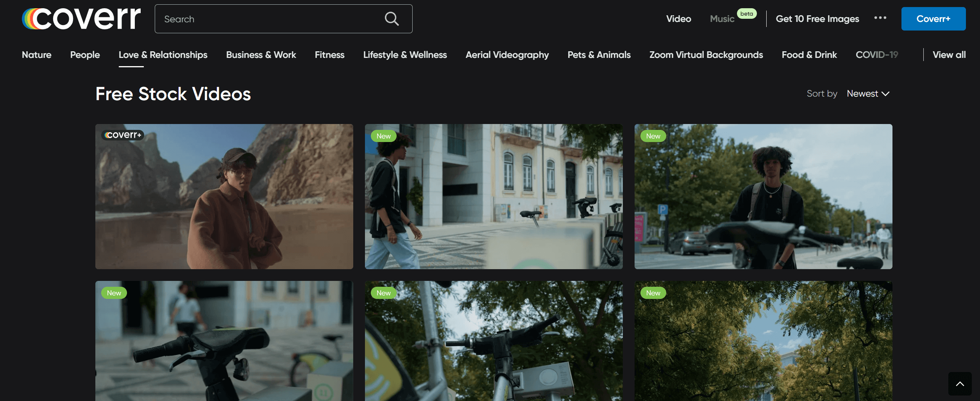Switch to the Video tab

click(x=678, y=18)
